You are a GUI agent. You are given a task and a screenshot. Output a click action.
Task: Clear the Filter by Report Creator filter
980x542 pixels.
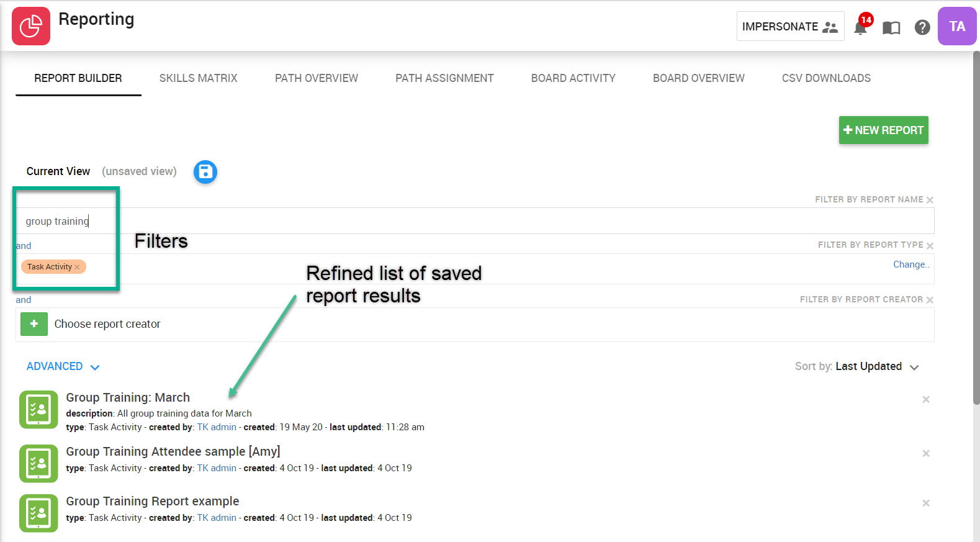point(930,300)
